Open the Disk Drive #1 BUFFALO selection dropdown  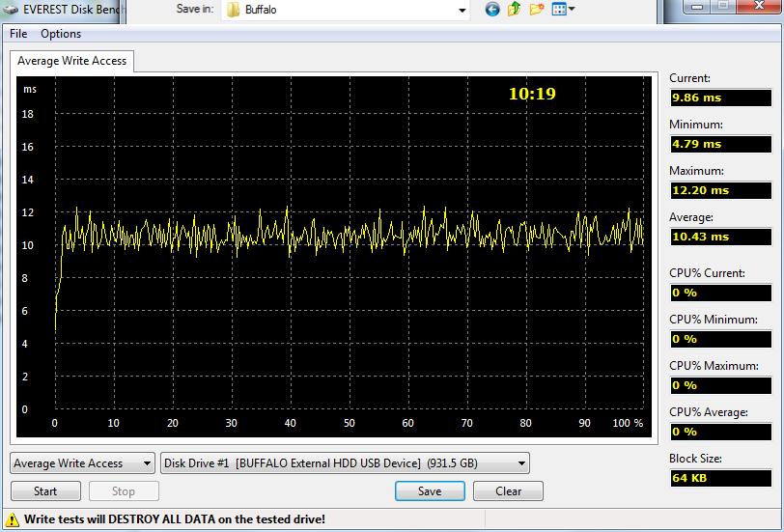pos(345,463)
